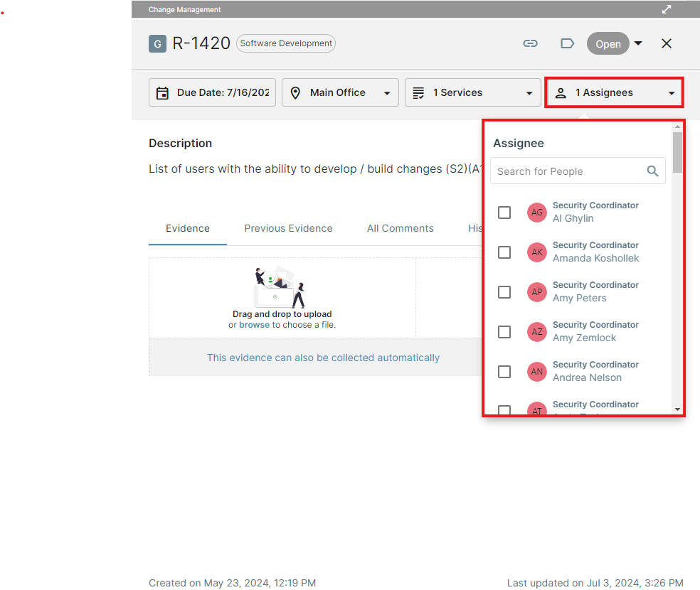Open the All Comments tab
This screenshot has width=700, height=590.
401,228
